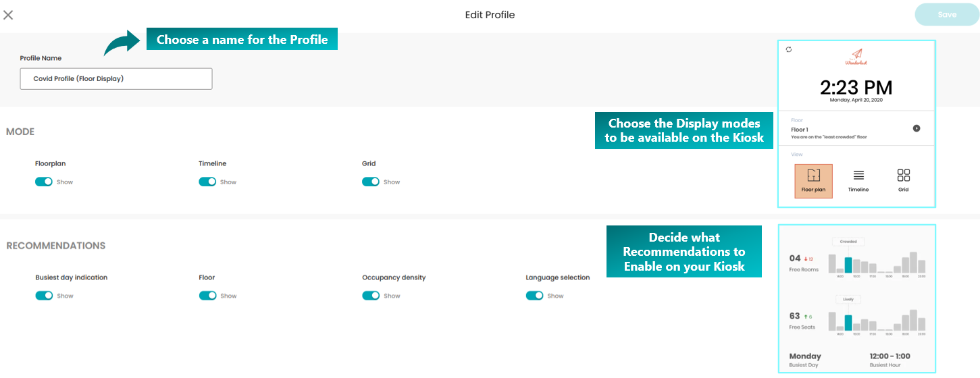Click the Wanderlust paper plane logo
The image size is (980, 378).
click(x=856, y=57)
